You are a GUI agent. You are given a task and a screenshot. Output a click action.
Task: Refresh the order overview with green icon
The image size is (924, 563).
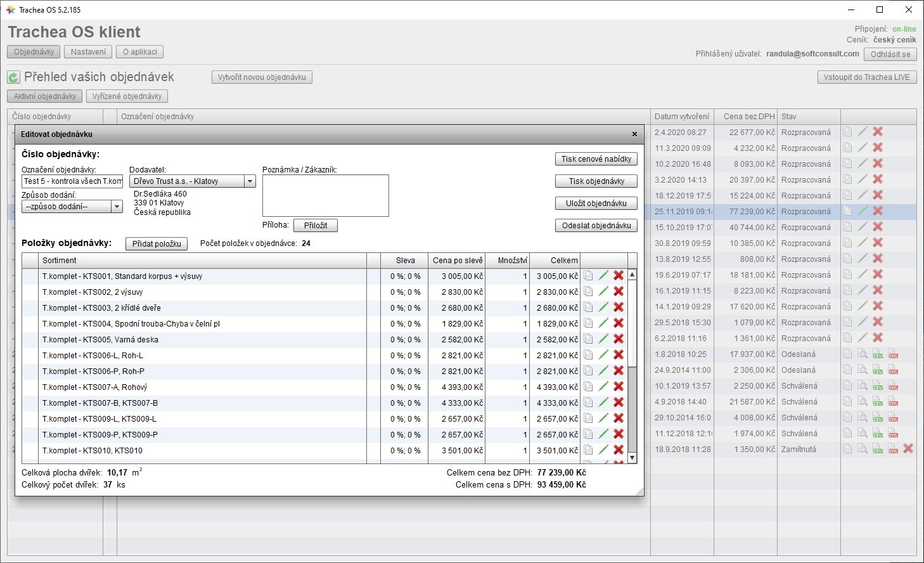[14, 77]
